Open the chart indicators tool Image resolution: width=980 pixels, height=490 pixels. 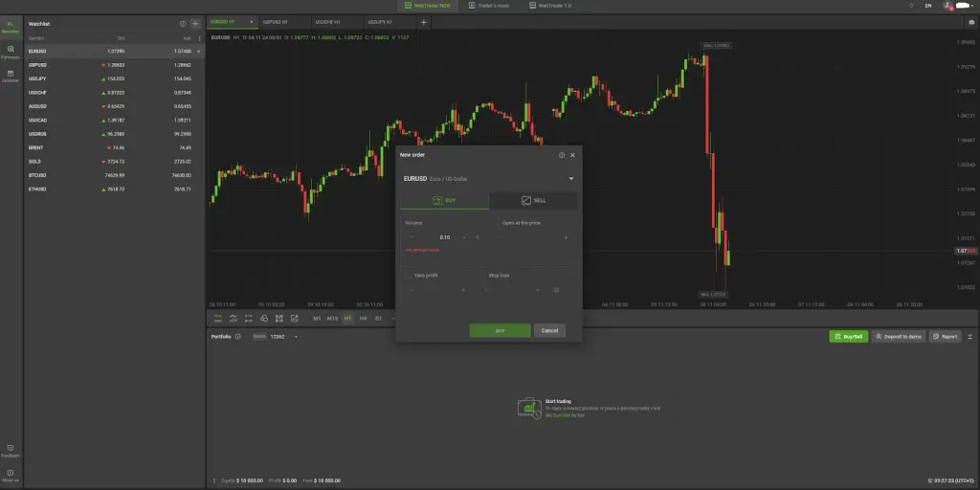[x=234, y=318]
